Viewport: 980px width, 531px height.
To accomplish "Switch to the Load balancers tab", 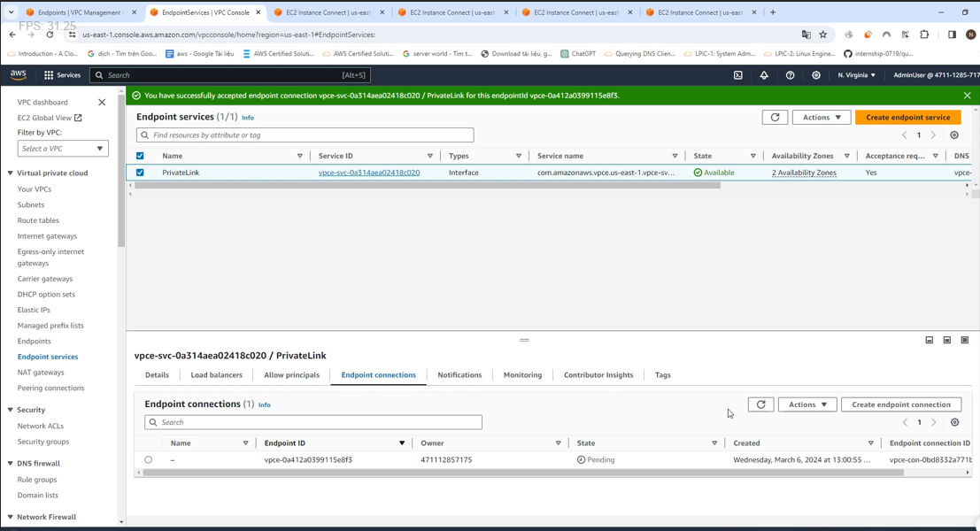I will 216,375.
